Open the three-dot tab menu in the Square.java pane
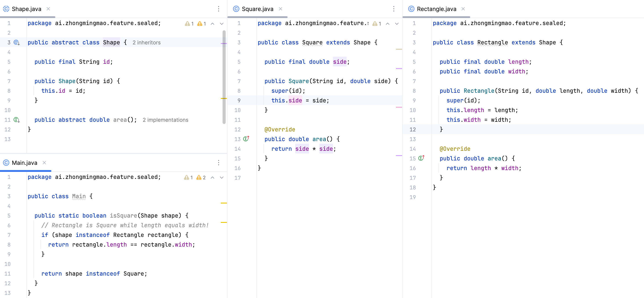 [x=394, y=9]
